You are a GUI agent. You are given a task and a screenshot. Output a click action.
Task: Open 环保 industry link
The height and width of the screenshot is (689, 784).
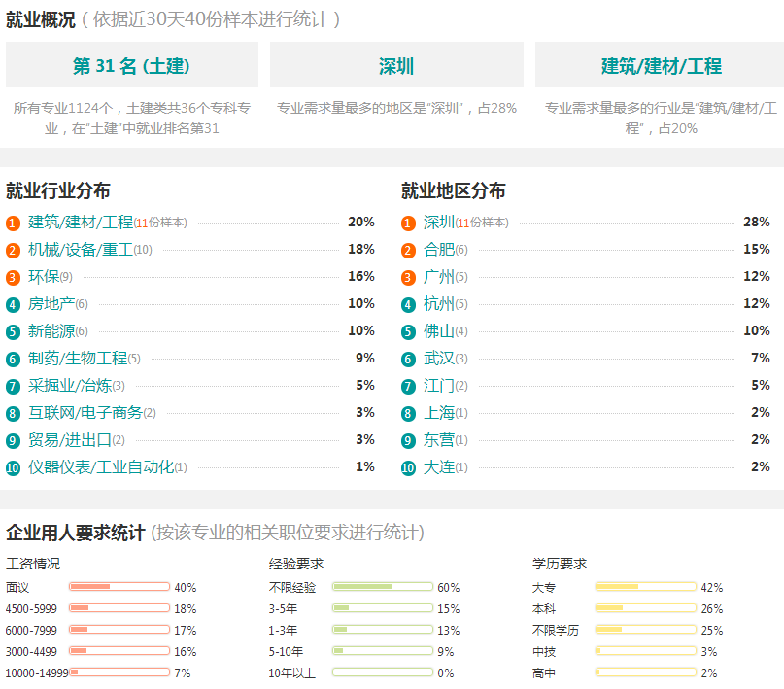click(44, 277)
